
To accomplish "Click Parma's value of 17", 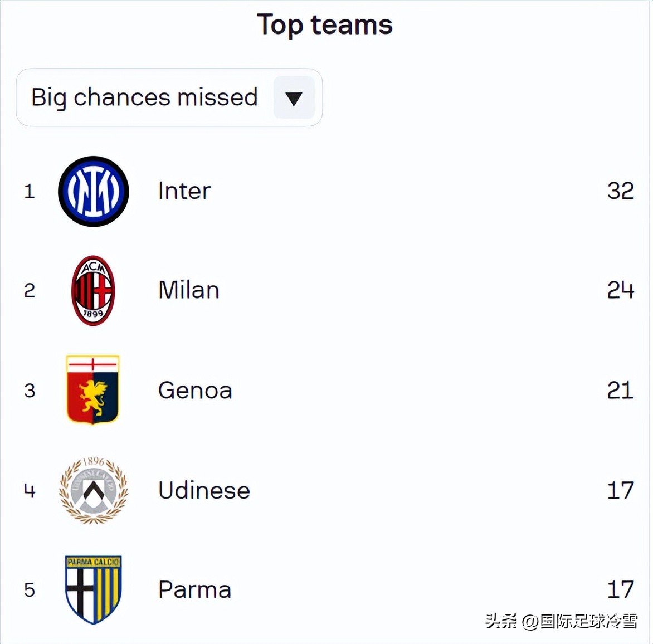I will point(620,589).
